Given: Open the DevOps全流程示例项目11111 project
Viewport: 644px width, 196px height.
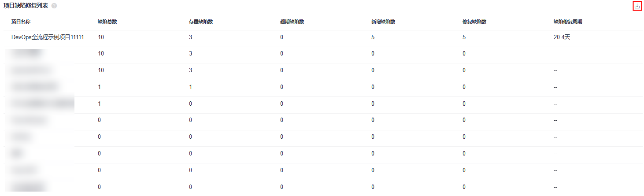Looking at the screenshot, I should pos(48,37).
